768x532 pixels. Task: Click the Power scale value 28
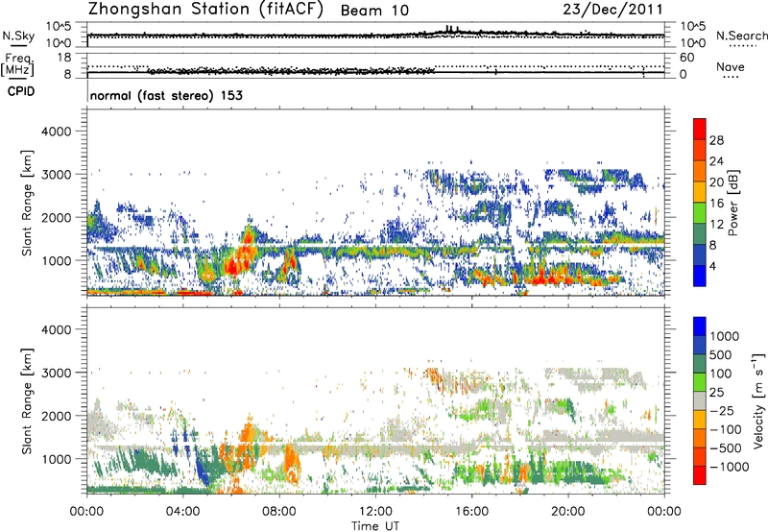pyautogui.click(x=716, y=140)
